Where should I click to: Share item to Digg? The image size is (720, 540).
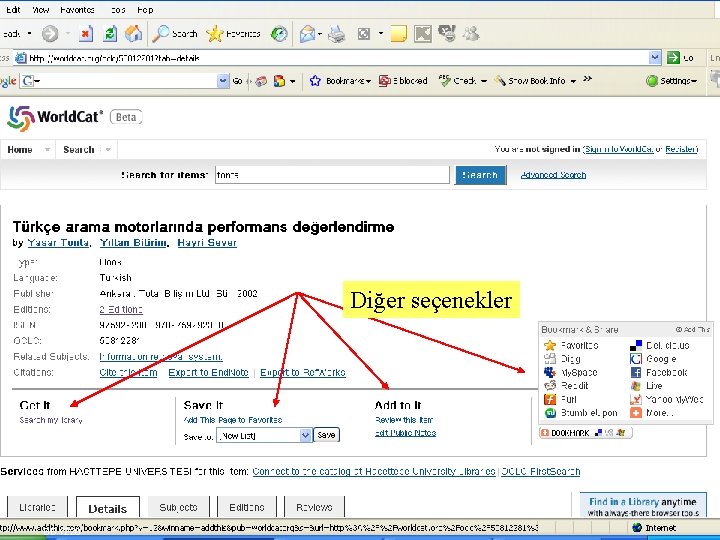(x=562, y=359)
